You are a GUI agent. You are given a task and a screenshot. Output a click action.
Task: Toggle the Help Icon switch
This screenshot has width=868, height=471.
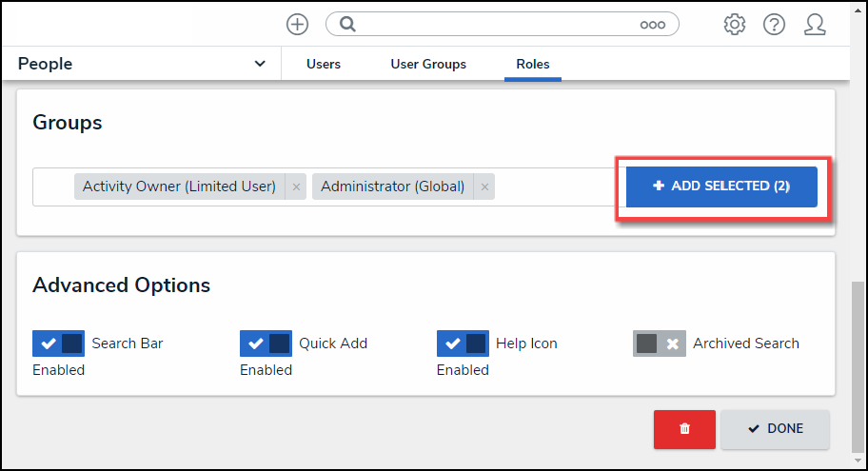463,343
